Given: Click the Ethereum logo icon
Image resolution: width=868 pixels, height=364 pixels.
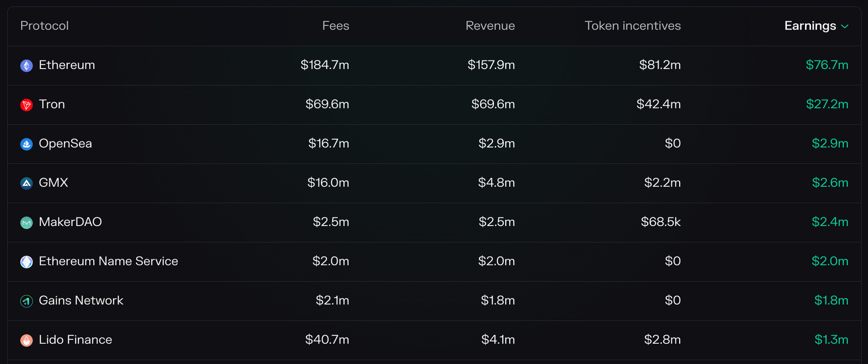Looking at the screenshot, I should click(x=26, y=66).
